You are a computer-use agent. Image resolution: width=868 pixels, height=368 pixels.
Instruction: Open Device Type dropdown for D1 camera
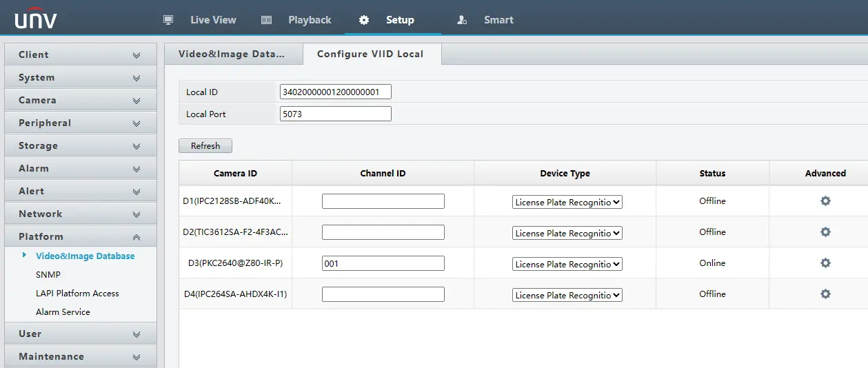click(x=567, y=202)
